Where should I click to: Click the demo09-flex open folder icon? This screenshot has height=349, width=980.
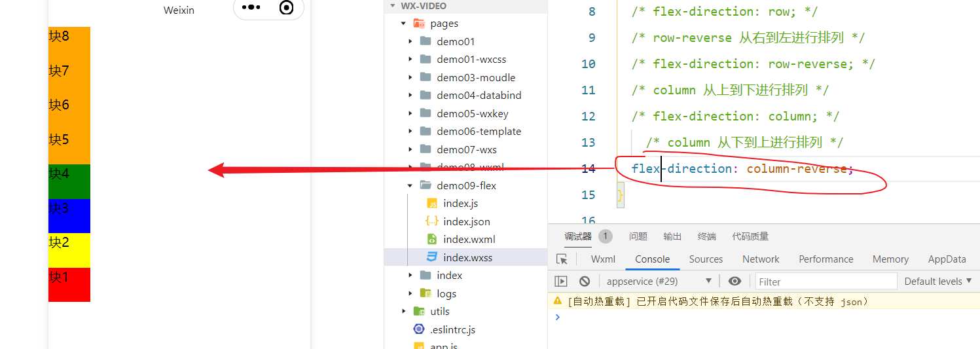(426, 185)
